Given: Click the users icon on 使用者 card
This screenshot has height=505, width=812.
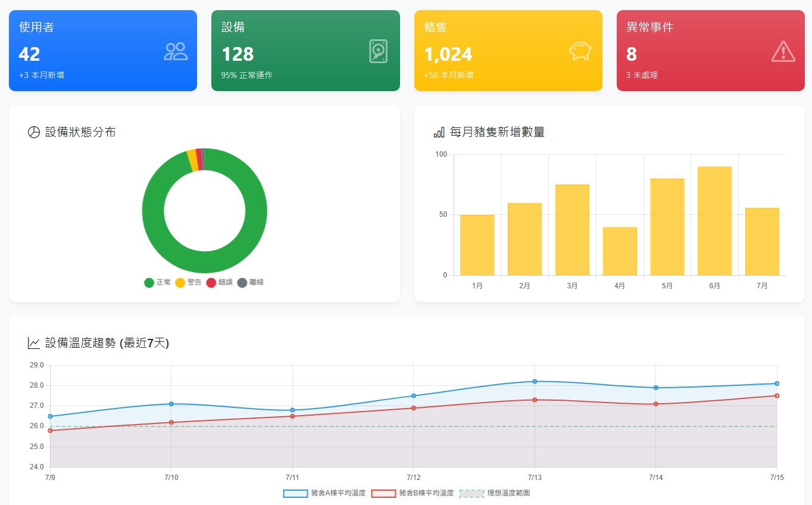Looking at the screenshot, I should (176, 52).
